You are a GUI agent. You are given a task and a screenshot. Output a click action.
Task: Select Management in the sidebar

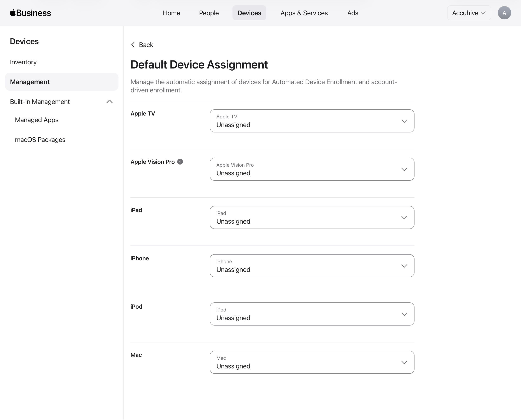[x=62, y=82]
